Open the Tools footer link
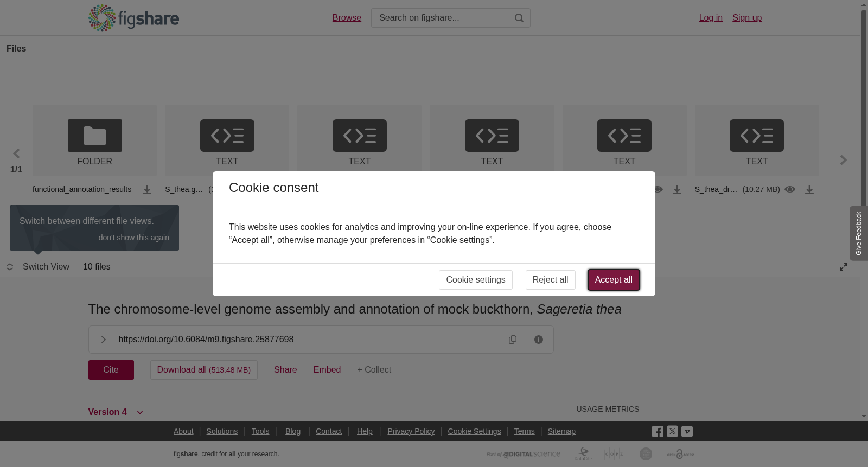This screenshot has height=467, width=868. [260, 431]
